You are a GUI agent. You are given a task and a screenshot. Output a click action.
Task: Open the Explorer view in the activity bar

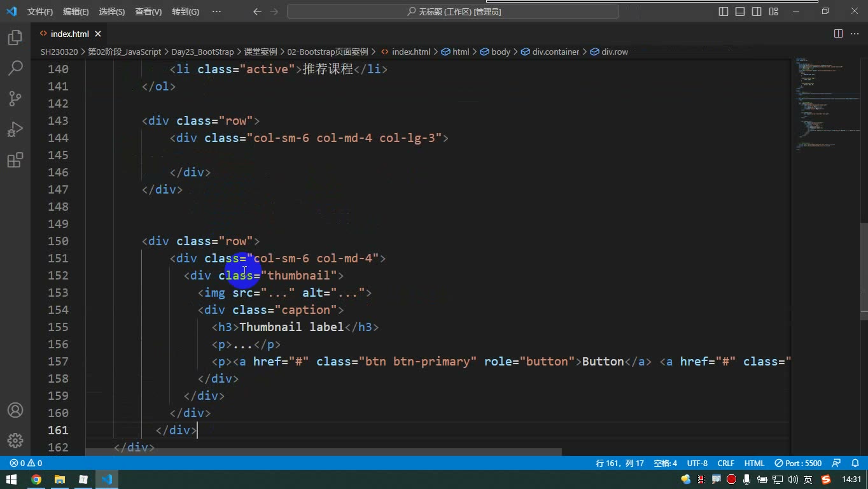coord(15,38)
